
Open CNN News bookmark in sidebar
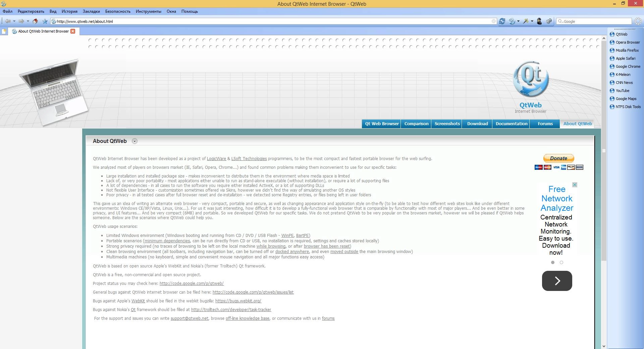(x=621, y=83)
